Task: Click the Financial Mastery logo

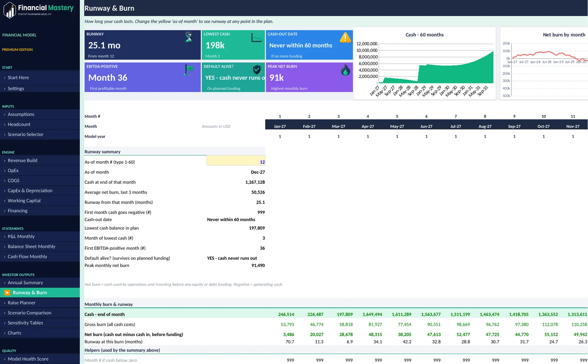Action: point(39,10)
